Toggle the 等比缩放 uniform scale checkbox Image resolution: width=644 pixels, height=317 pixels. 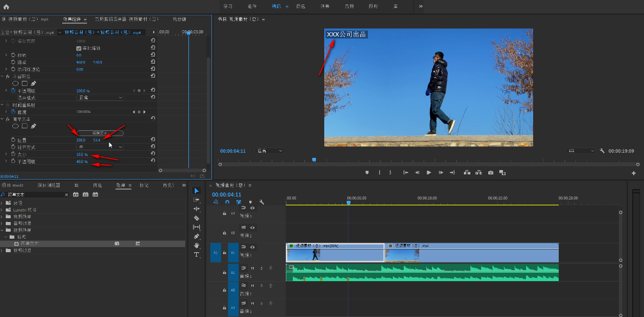tap(79, 48)
